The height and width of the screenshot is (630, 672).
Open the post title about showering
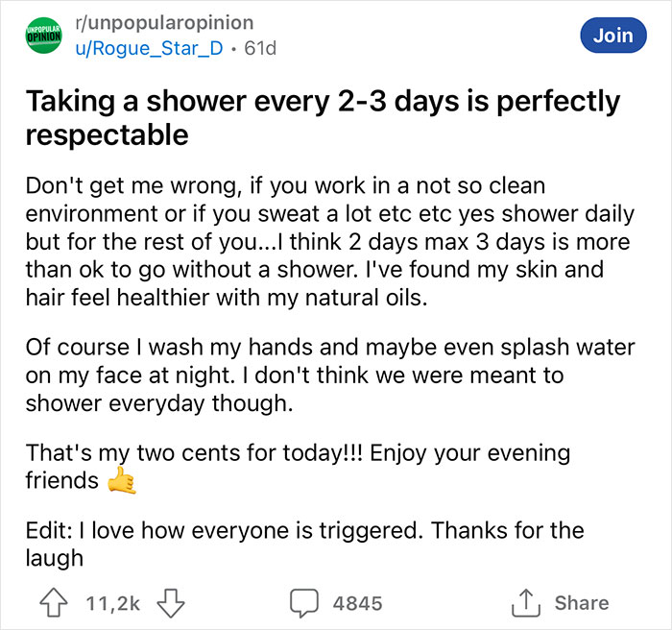(323, 117)
